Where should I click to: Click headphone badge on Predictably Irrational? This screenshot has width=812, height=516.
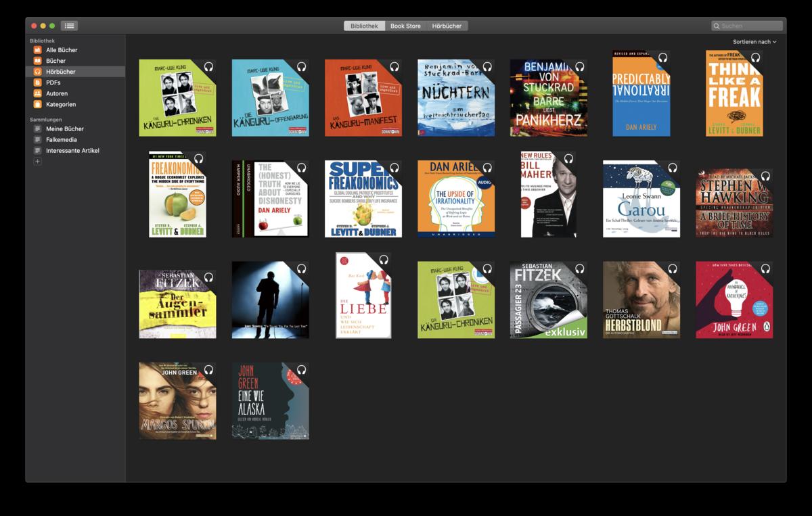pyautogui.click(x=663, y=58)
